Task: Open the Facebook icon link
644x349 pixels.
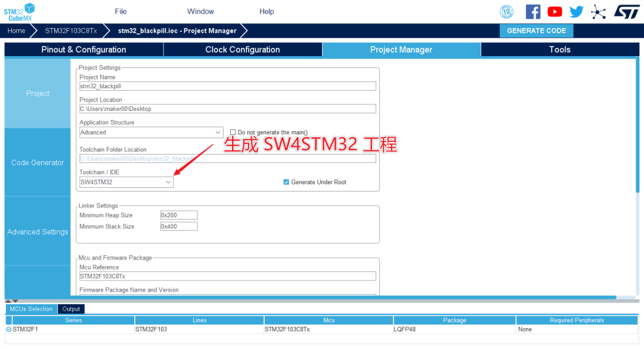Action: click(533, 11)
